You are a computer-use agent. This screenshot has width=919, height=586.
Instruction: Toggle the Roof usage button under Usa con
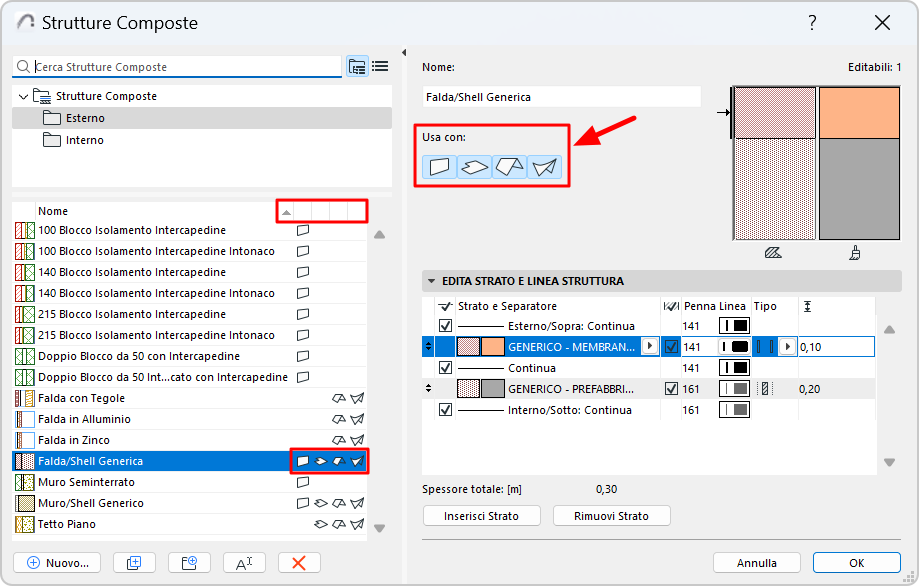(509, 167)
